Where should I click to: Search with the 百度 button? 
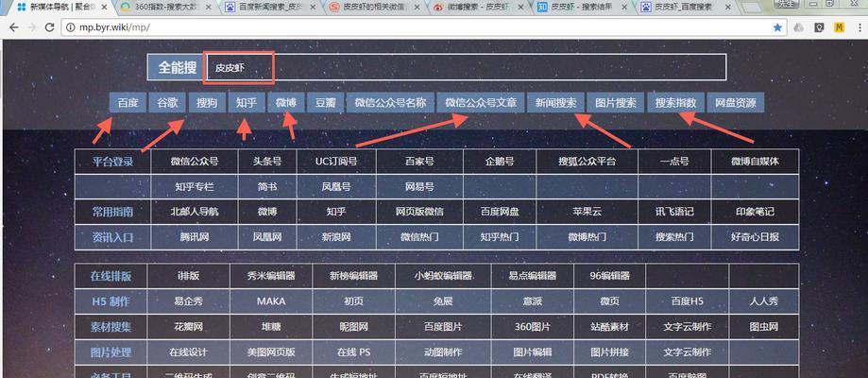coord(128,103)
